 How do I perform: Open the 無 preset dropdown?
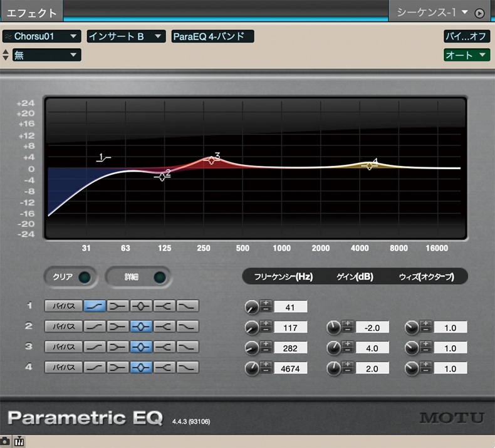[47, 55]
